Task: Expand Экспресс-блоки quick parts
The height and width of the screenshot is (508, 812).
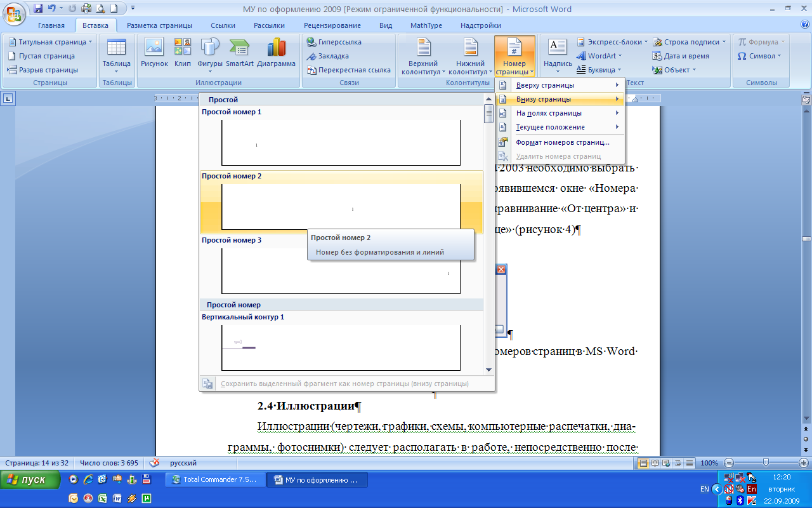Action: click(x=612, y=42)
